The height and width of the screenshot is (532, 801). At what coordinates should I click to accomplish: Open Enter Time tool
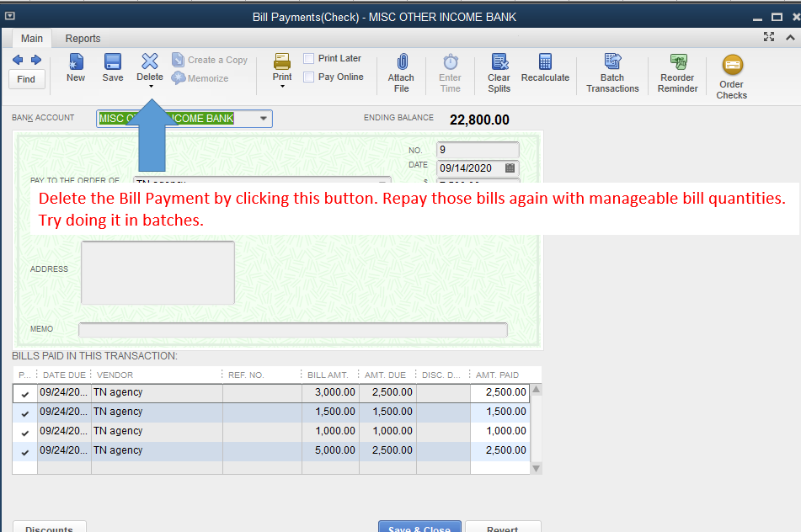(450, 73)
